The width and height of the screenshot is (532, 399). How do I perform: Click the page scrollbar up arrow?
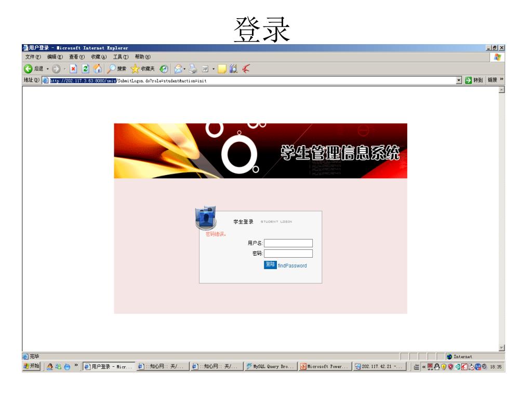click(x=501, y=90)
